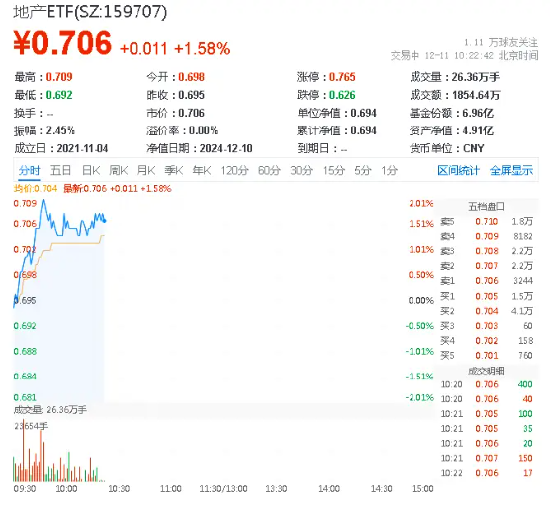Click 成交额 1854.64万 value

(x=476, y=95)
